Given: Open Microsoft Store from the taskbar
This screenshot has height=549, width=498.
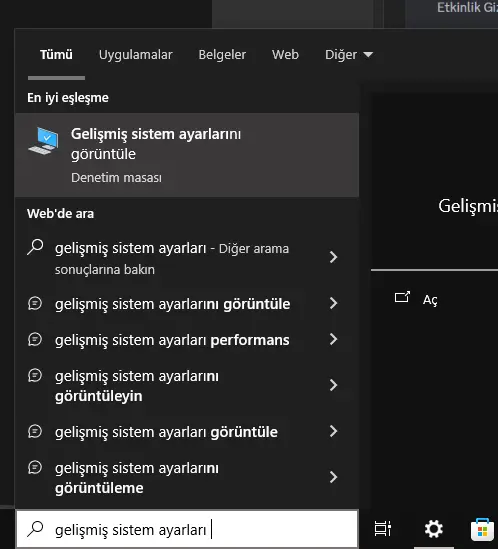Looking at the screenshot, I should click(482, 529).
